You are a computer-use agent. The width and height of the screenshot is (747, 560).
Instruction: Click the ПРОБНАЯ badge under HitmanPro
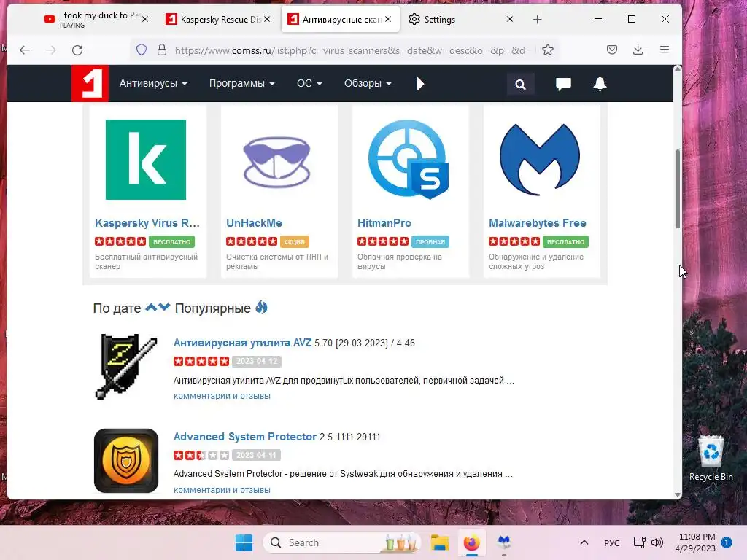coord(430,242)
